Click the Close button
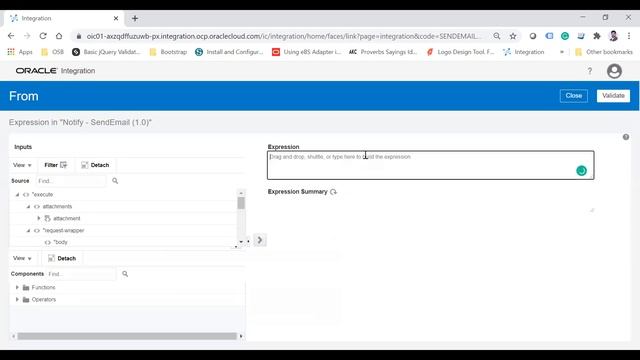Image resolution: width=640 pixels, height=360 pixels. pos(573,96)
